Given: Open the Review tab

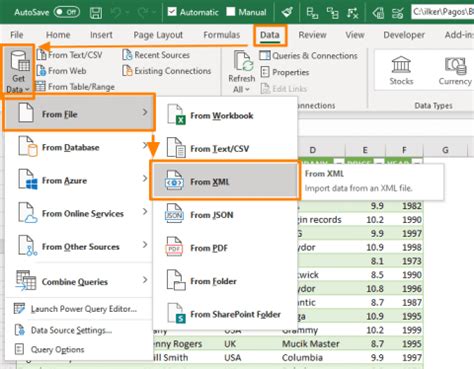Looking at the screenshot, I should point(312,35).
